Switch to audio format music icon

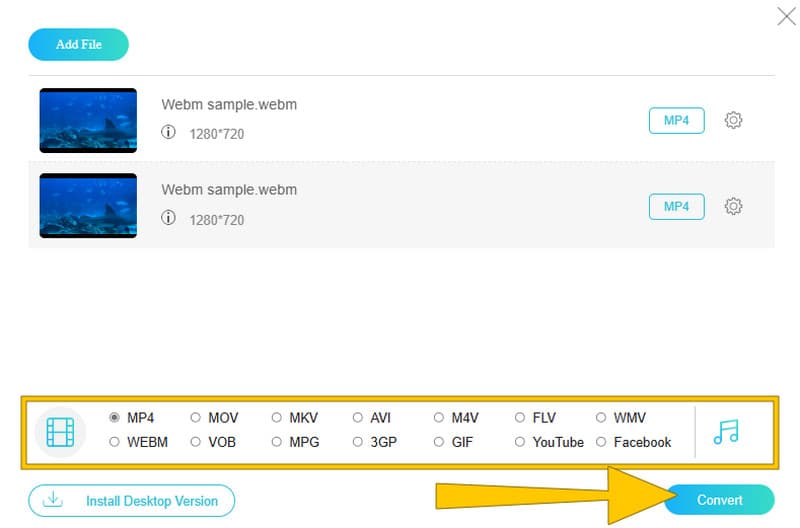[726, 431]
